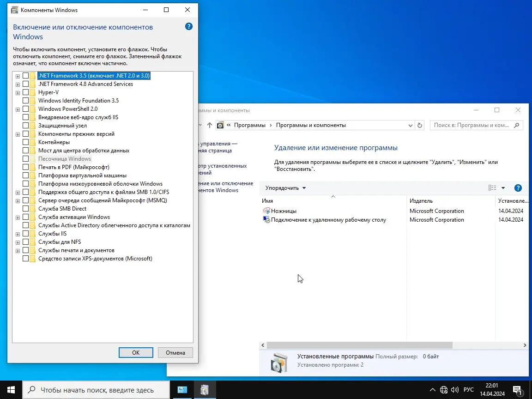Select the Подключение к удаленному рабочему столу icon
532x399 pixels.
pyautogui.click(x=266, y=220)
